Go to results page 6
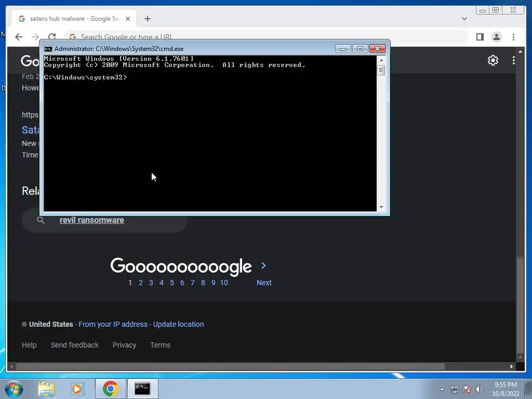The width and height of the screenshot is (532, 399). 182,283
